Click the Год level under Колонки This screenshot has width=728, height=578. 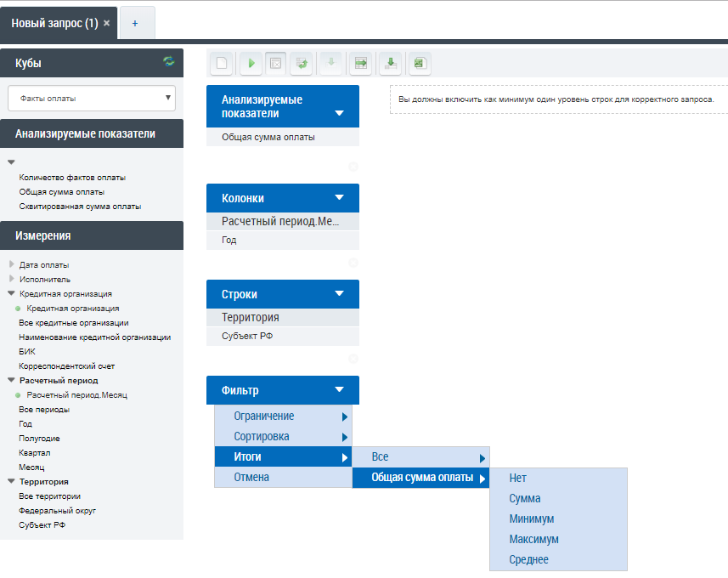[283, 241]
